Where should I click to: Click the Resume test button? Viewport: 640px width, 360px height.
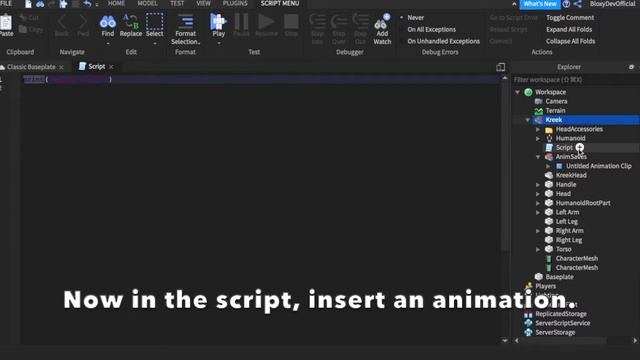266,22
